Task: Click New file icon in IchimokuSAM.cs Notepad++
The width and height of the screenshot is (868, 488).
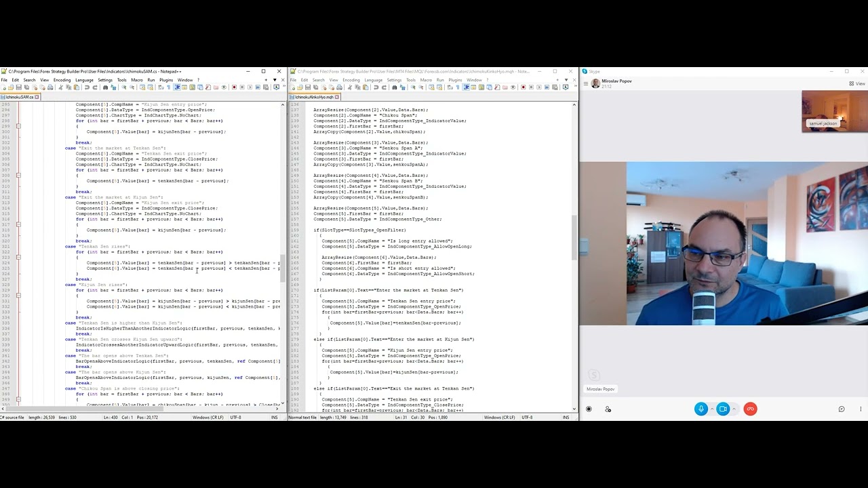Action: tap(3, 87)
